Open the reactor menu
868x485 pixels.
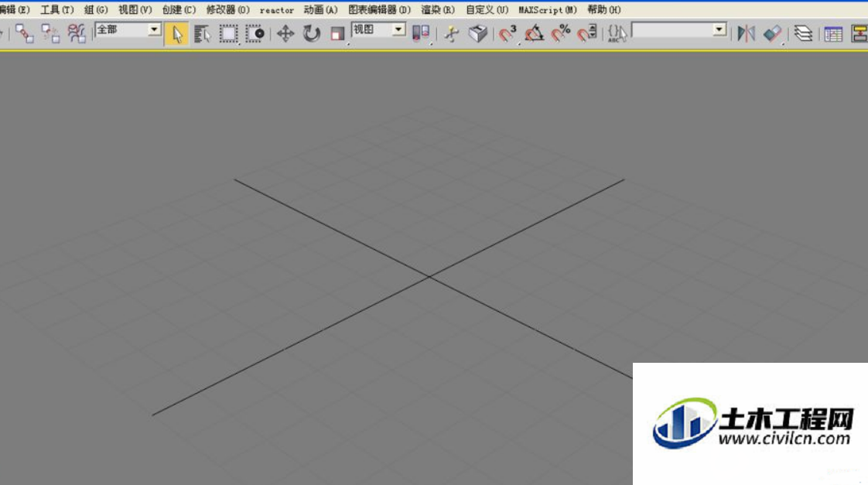tap(277, 10)
